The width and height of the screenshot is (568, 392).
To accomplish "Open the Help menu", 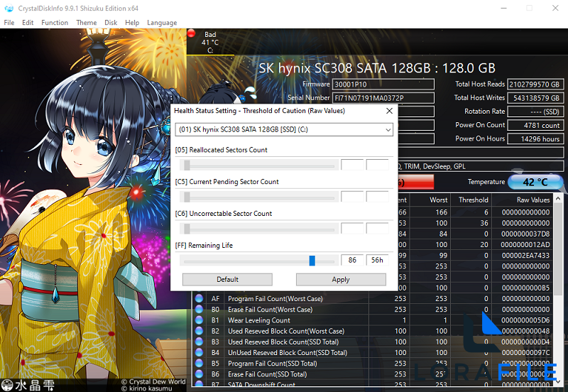I will coord(132,23).
